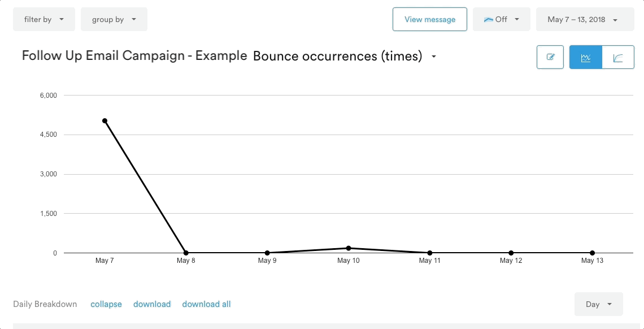The image size is (644, 329).
Task: Open the group by dropdown
Action: [114, 19]
